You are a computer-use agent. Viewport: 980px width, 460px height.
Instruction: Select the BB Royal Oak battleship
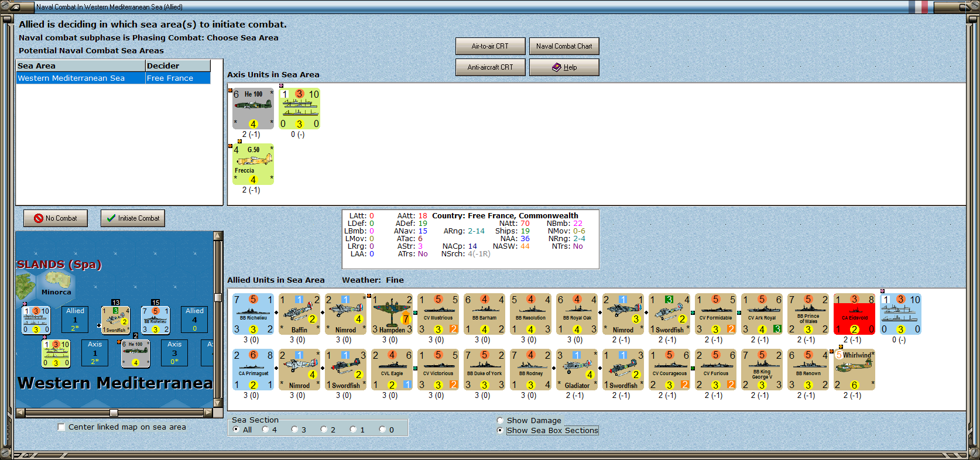[x=577, y=314]
